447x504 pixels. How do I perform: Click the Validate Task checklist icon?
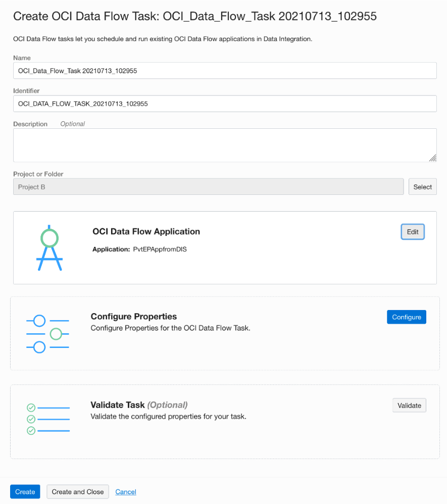tap(47, 419)
